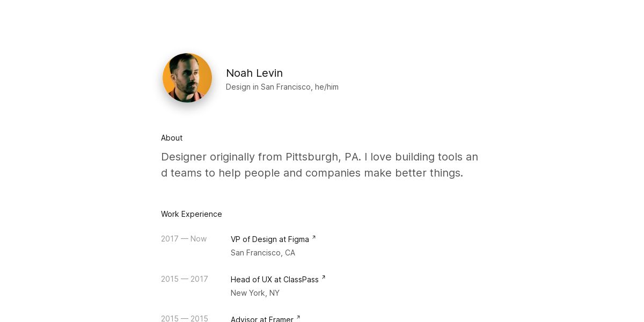The height and width of the screenshot is (322, 644).
Task: Click the 2015 — 2017 date range
Action: 185,279
